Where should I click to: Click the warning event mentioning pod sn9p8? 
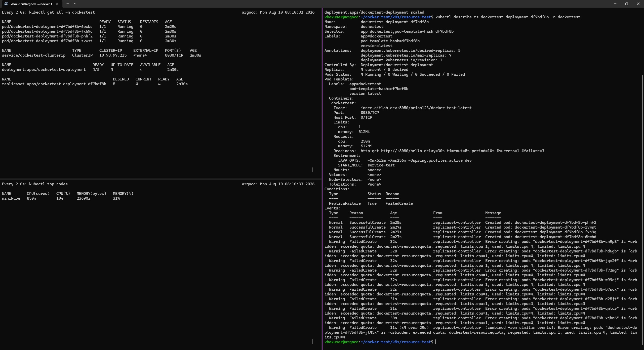(481, 244)
